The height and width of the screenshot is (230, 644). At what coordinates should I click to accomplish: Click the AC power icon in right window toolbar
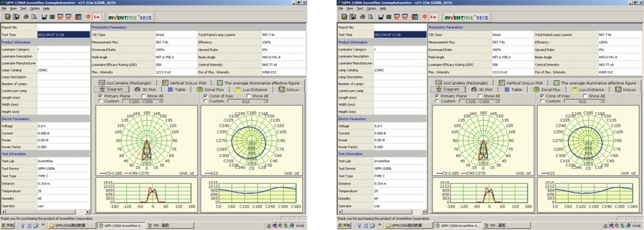(x=396, y=17)
